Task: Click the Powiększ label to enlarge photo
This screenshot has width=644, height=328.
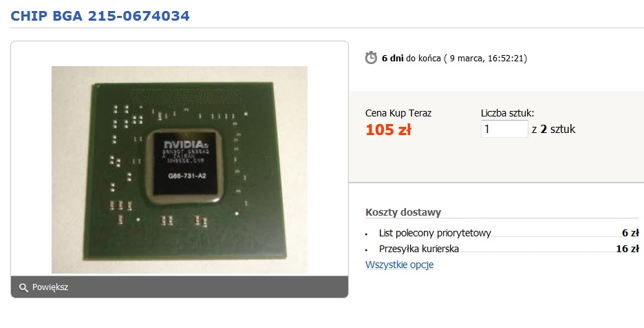Action: coord(50,287)
